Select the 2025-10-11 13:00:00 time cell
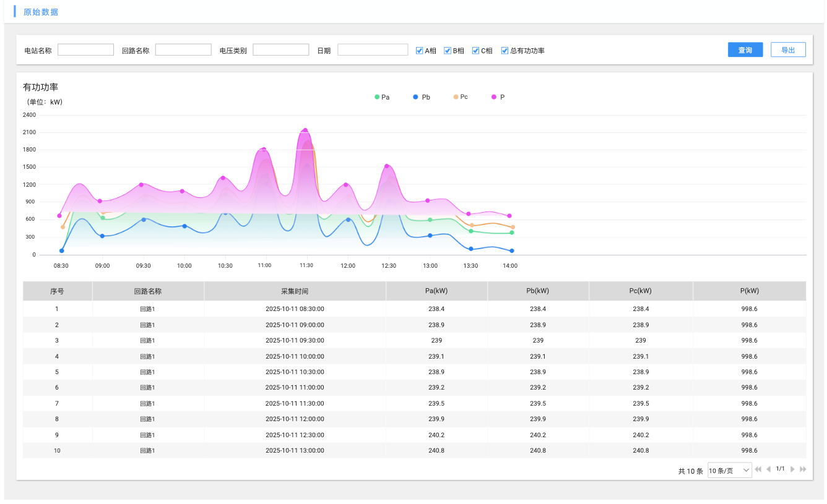 tap(295, 451)
